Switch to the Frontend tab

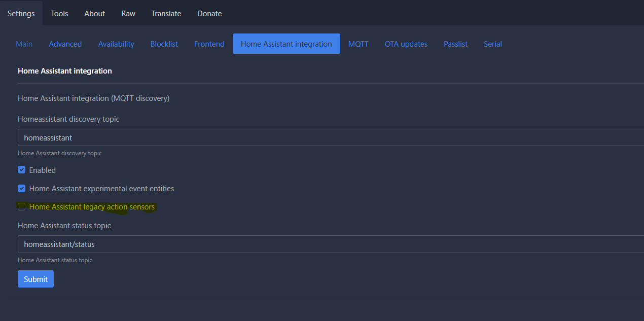click(x=209, y=44)
